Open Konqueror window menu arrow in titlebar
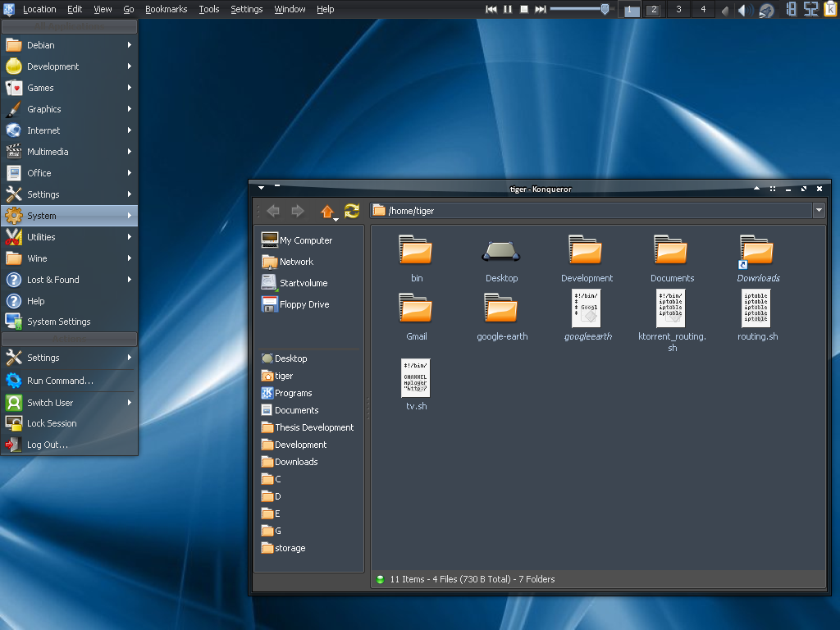The height and width of the screenshot is (630, 840). (262, 188)
